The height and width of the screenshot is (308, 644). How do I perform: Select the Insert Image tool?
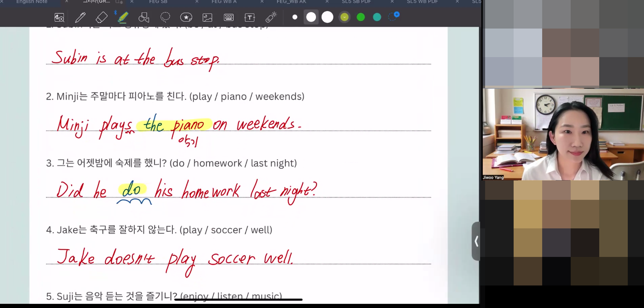[x=207, y=18]
